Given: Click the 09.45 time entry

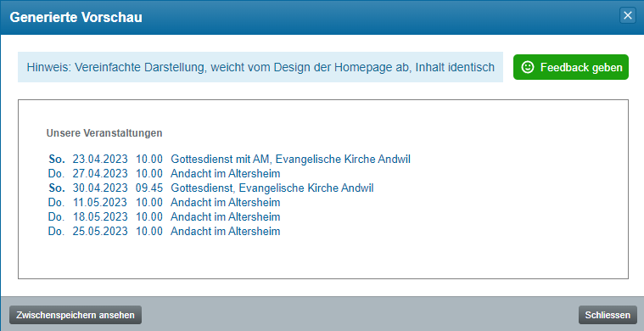Looking at the screenshot, I should click(149, 188).
